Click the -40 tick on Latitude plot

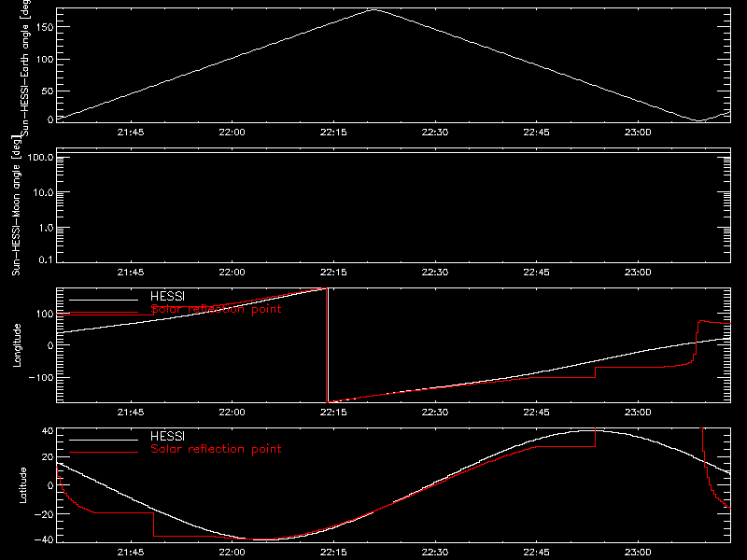tap(44, 540)
